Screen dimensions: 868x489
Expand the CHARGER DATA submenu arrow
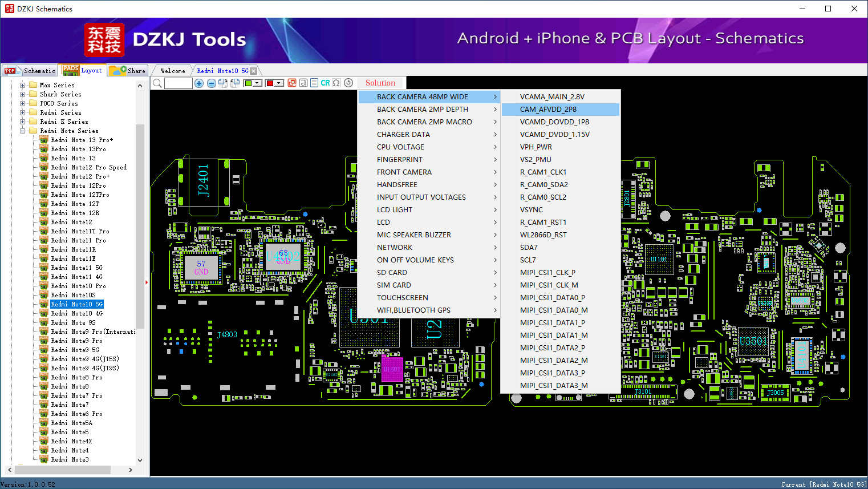[x=495, y=135]
